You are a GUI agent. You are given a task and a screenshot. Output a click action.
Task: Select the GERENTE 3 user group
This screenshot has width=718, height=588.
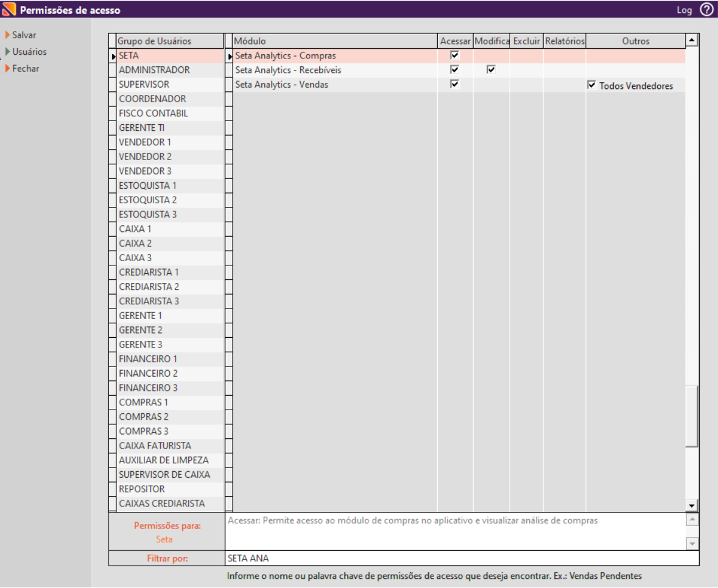170,345
